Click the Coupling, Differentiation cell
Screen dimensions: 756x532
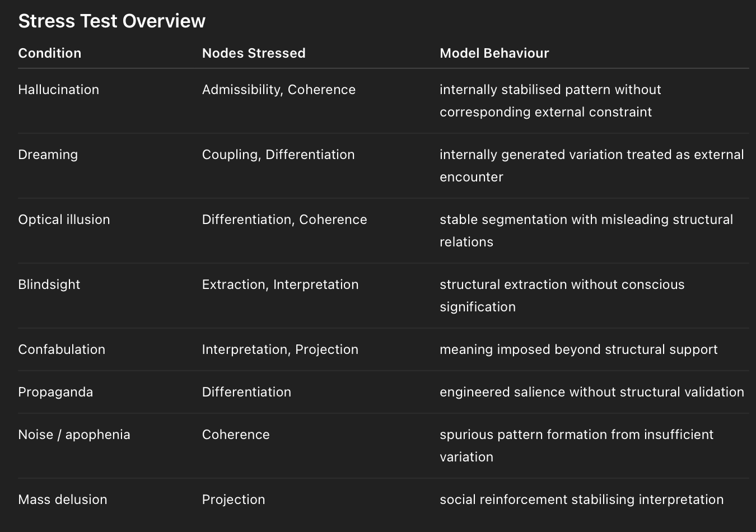[278, 155]
